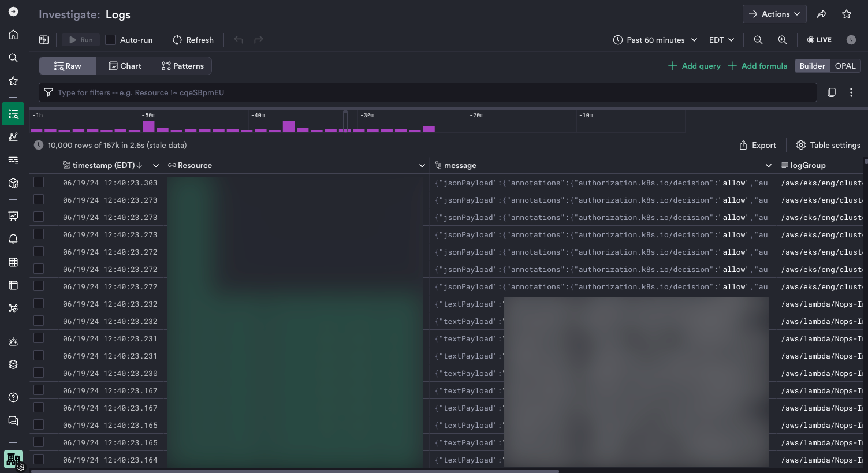
Task: Click the redo arrow icon
Action: pos(259,40)
